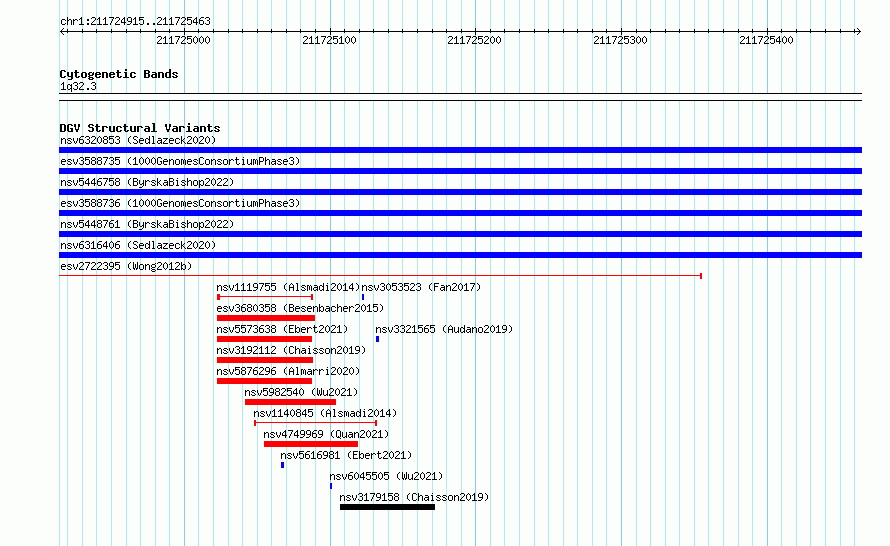Select the 1q32.3 band label
890x546 pixels.
[78, 86]
